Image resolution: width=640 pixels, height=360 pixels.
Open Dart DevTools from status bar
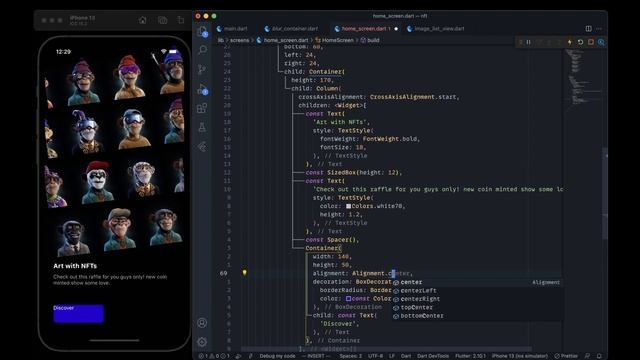(x=433, y=356)
